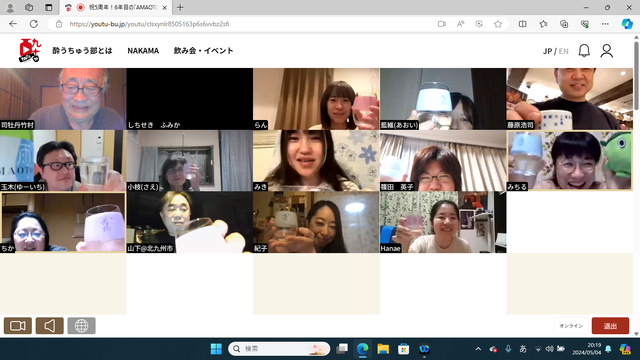Open split screen view icon
Image resolution: width=640 pixels, height=360 pixels.
click(522, 24)
